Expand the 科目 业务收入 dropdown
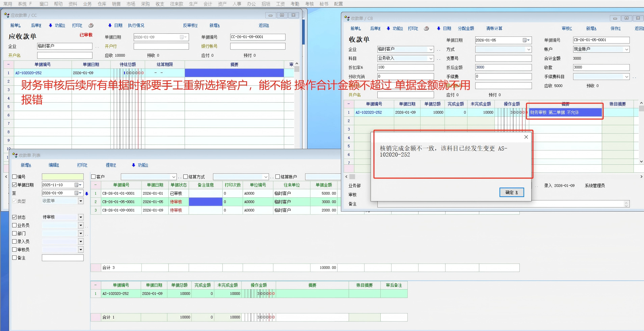644x331 pixels. click(431, 58)
